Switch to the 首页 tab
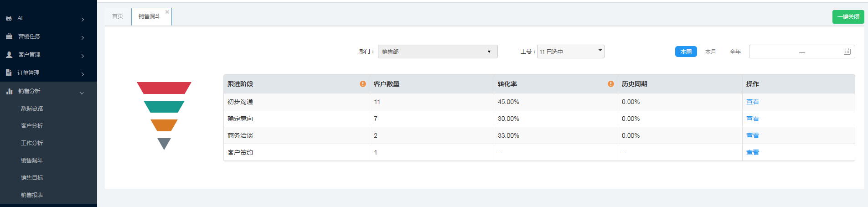This screenshot has width=868, height=207. (118, 16)
